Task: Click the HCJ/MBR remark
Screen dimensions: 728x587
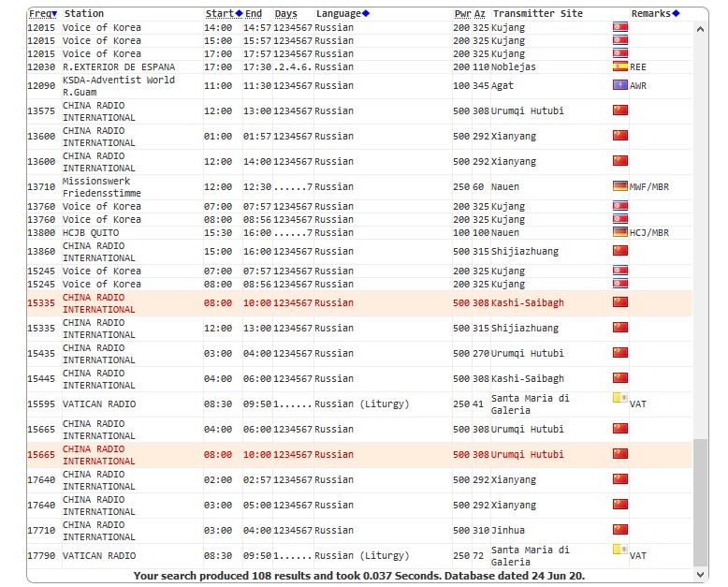Action: pyautogui.click(x=649, y=233)
